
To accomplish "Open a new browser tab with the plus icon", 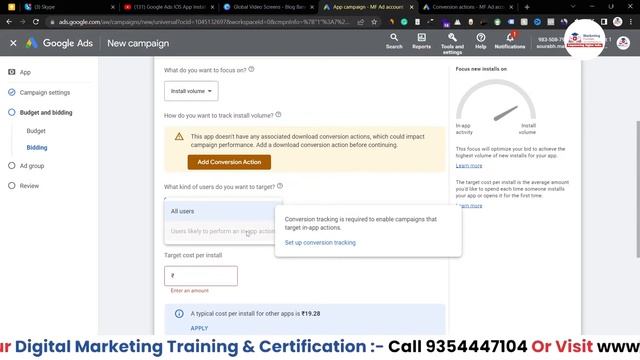I will [x=527, y=7].
